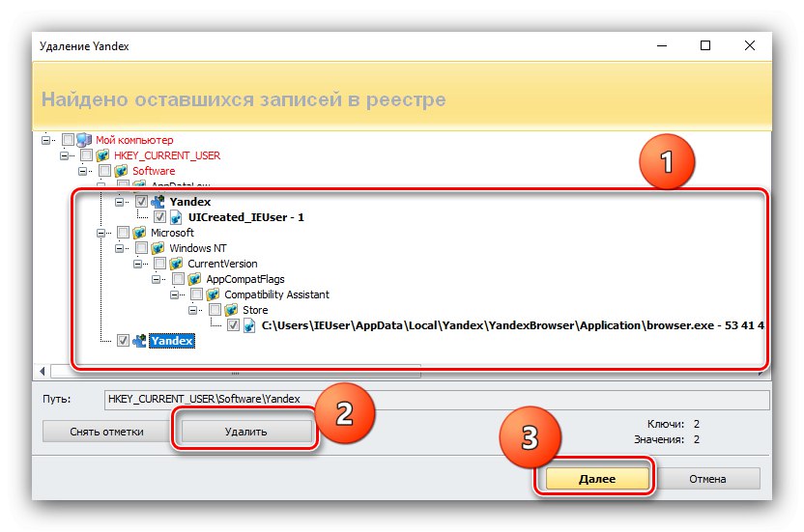
Task: Select the Мой компьютер tree label
Action: (x=134, y=140)
